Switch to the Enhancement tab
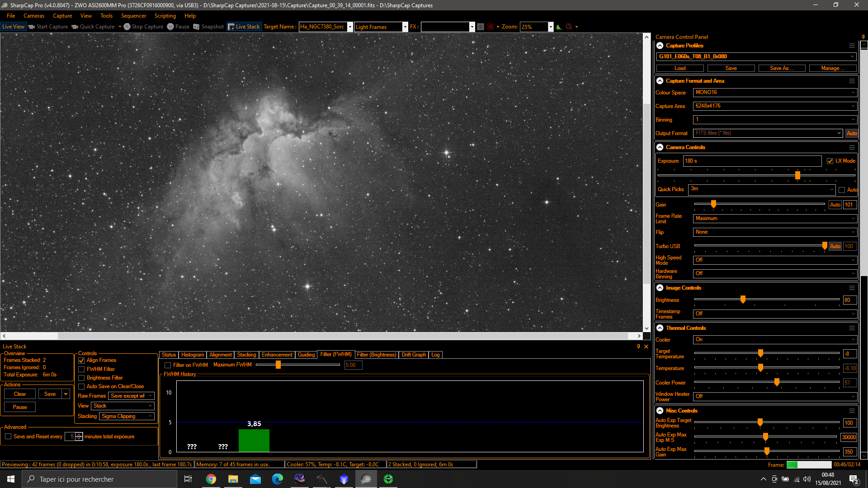868x488 pixels. pyautogui.click(x=277, y=355)
